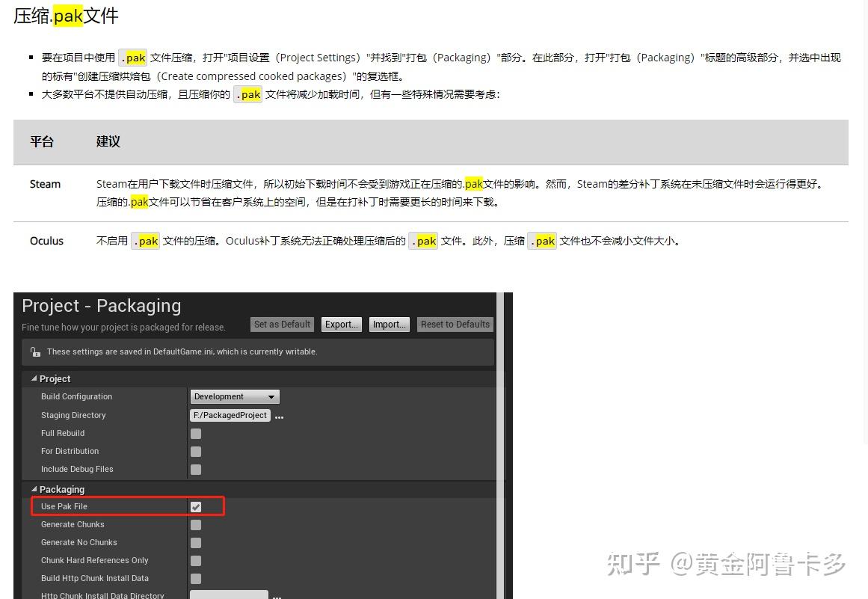868x599 pixels.
Task: Check Build Http Chunk Install Data
Action: click(x=195, y=578)
